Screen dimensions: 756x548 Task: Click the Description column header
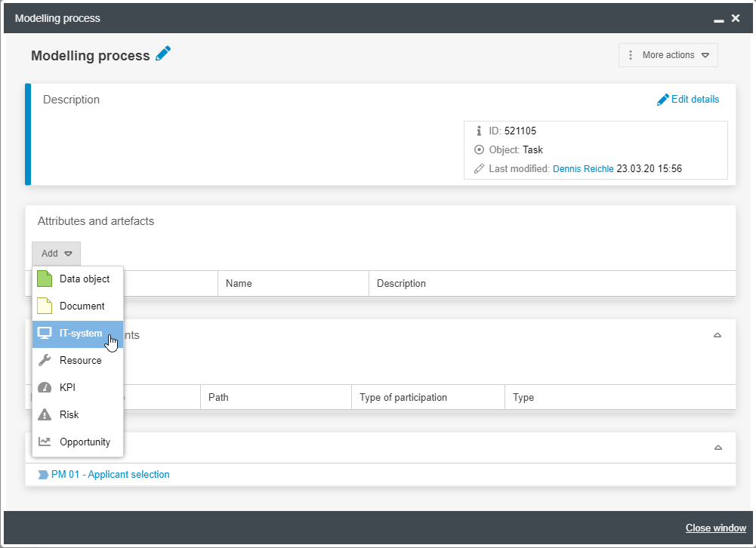tap(401, 284)
